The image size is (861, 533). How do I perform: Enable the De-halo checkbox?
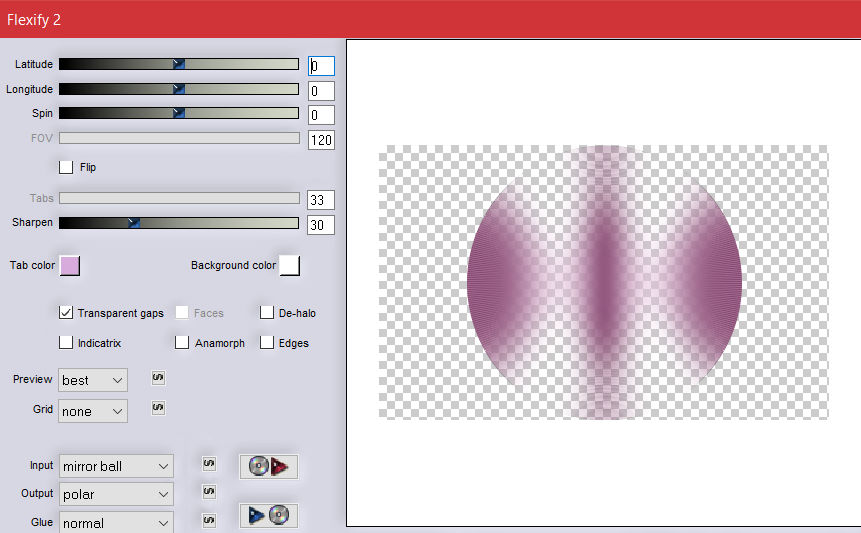tap(267, 313)
